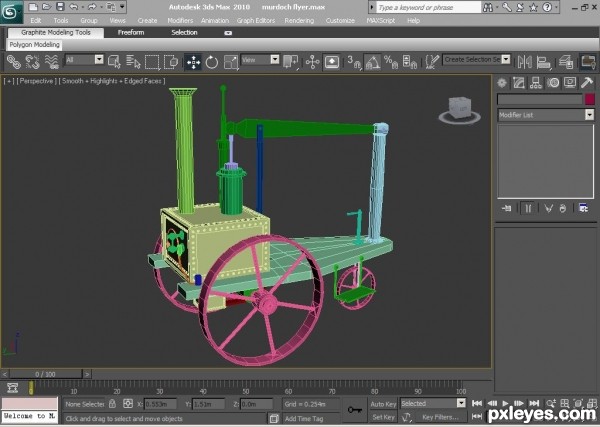The width and height of the screenshot is (600, 427).
Task: Click the object color swatch
Action: pyautogui.click(x=590, y=99)
